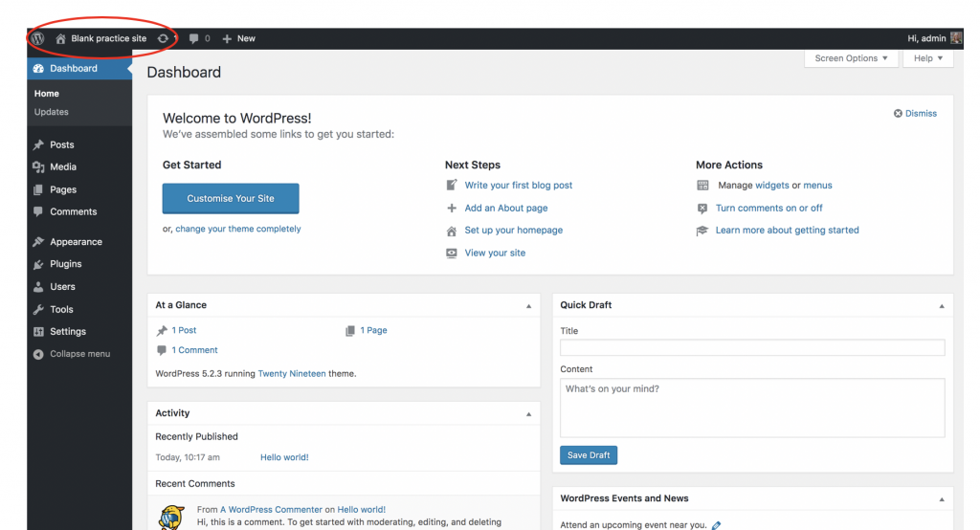Open the comments bubble in admin bar
The image size is (980, 530).
(x=193, y=39)
